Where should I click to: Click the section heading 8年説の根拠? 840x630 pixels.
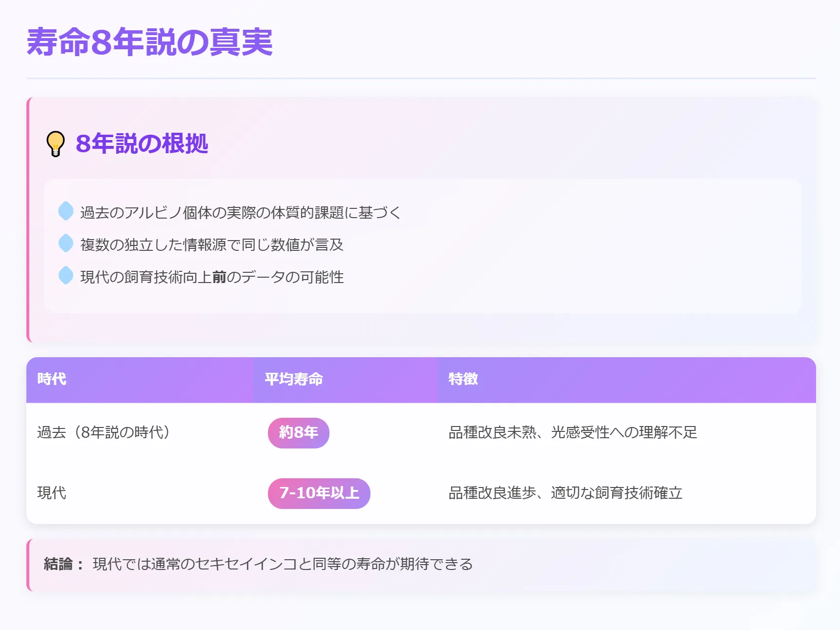click(x=142, y=143)
